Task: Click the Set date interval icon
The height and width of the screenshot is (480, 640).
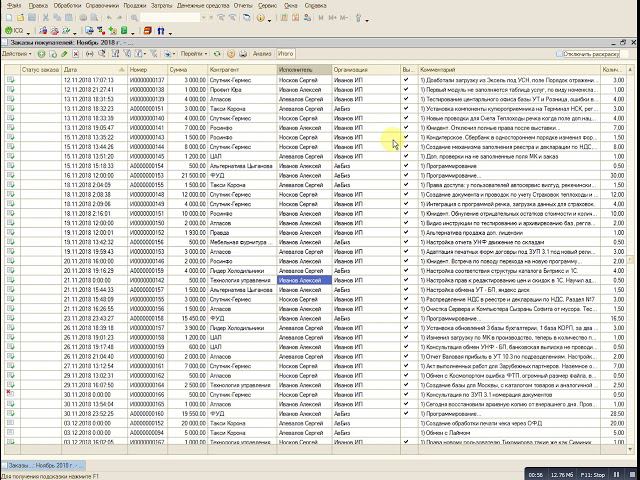Action: tap(90, 54)
